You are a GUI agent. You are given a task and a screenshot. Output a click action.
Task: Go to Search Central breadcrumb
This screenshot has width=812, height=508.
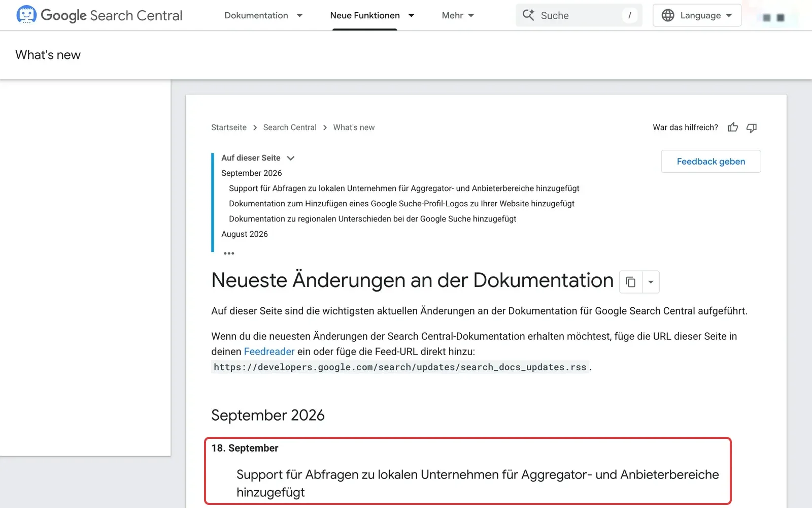pos(290,128)
